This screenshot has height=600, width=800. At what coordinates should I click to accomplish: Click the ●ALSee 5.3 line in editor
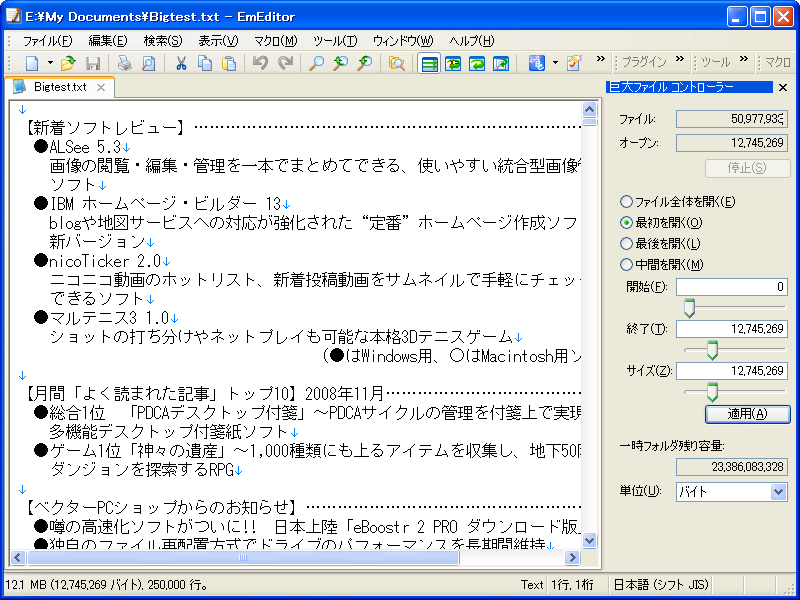pos(82,147)
